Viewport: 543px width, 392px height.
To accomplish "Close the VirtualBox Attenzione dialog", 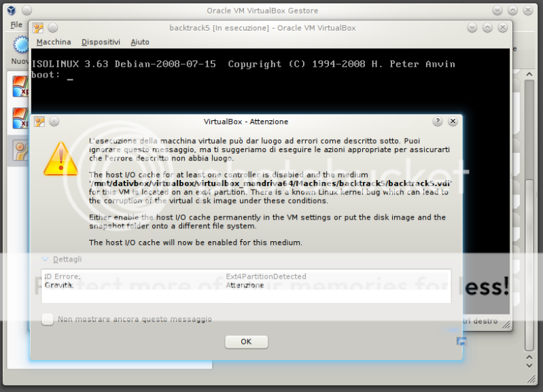I will [x=453, y=121].
